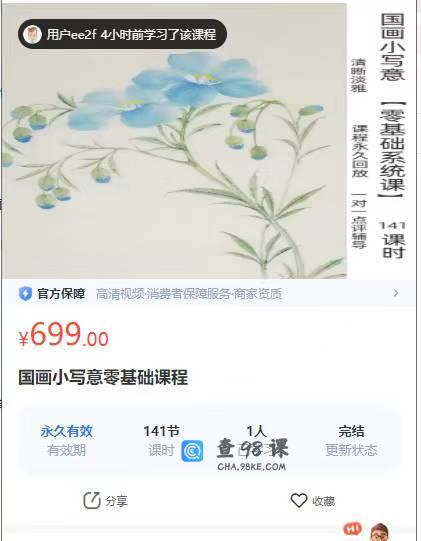Click the 官方保障 label text

[61, 294]
